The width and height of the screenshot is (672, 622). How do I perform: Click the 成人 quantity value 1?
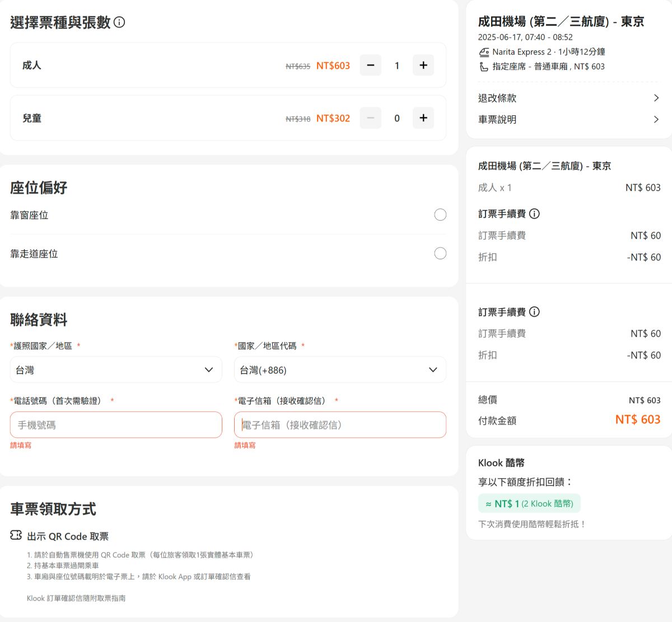tap(397, 66)
